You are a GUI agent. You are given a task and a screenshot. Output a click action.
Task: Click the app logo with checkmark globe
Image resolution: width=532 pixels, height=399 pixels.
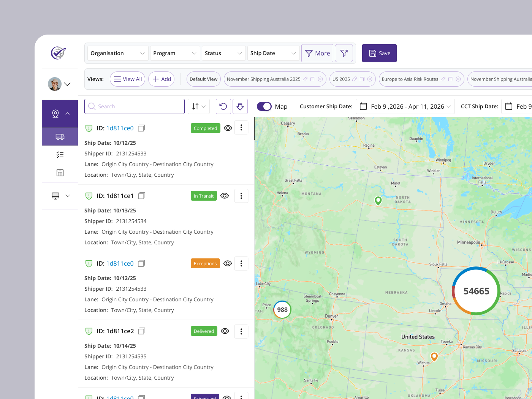pos(59,53)
